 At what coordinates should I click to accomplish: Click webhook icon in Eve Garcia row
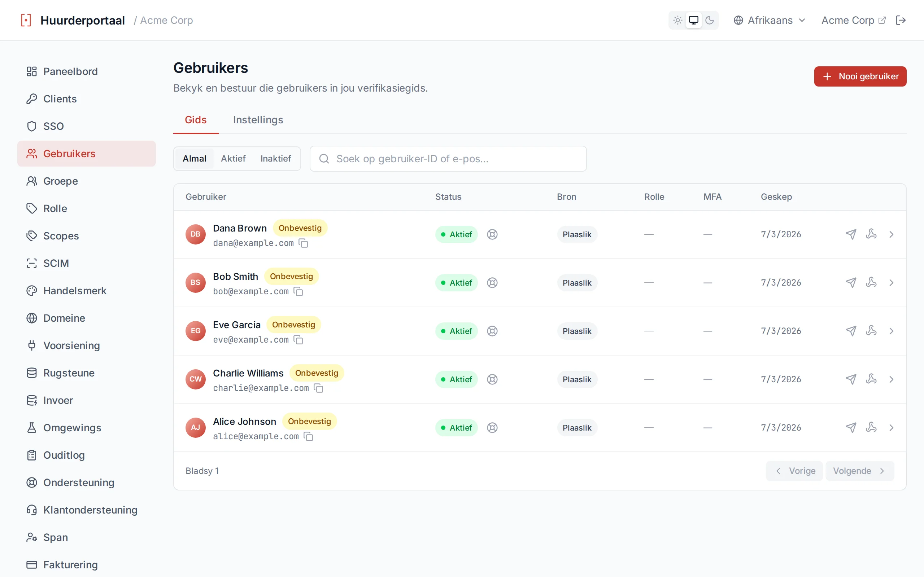[x=871, y=330]
